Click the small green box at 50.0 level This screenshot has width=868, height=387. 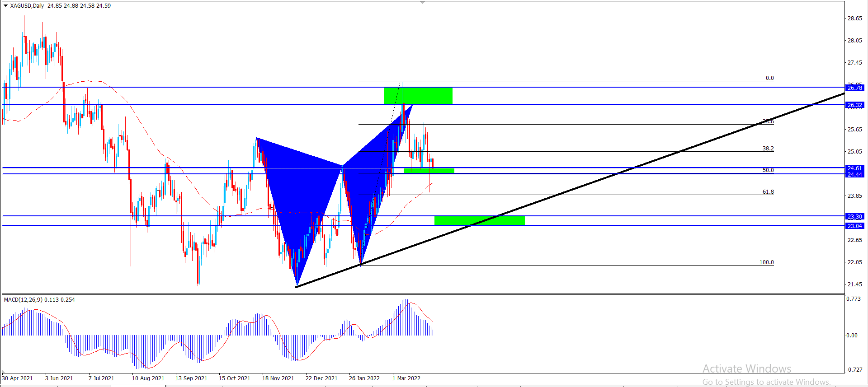pyautogui.click(x=429, y=171)
